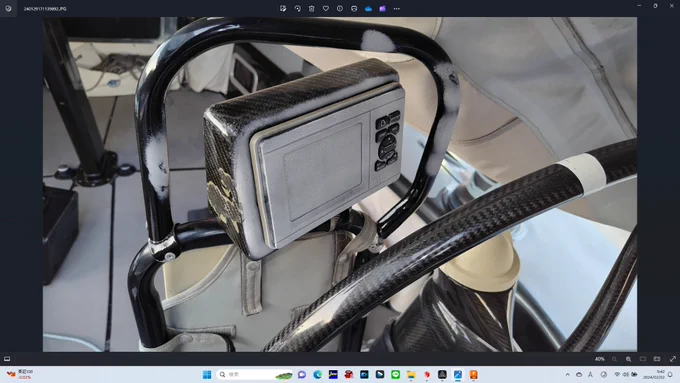Enter full screen with the expand arrows

(673, 359)
